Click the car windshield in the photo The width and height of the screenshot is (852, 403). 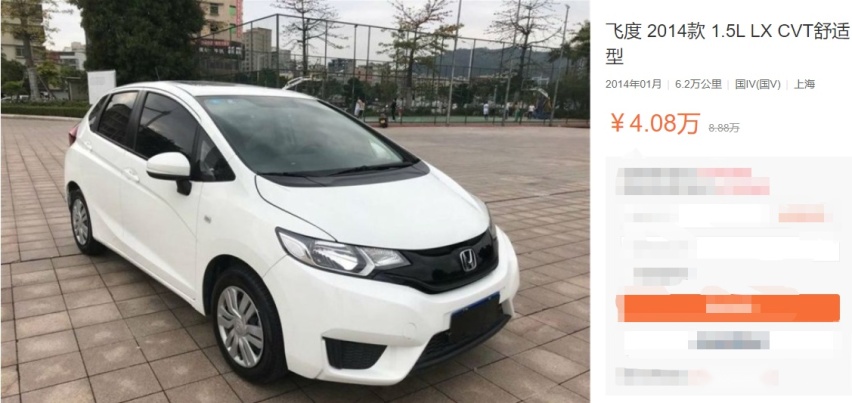click(x=302, y=136)
